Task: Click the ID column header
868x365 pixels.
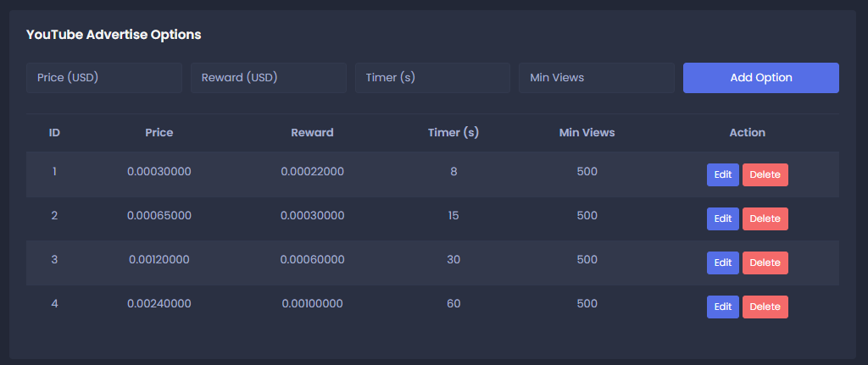Action: pos(54,133)
